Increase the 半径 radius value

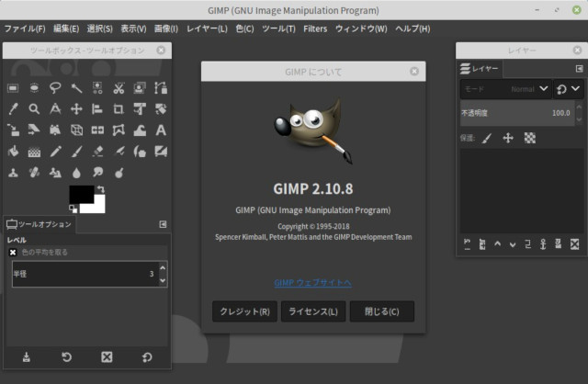tap(163, 267)
